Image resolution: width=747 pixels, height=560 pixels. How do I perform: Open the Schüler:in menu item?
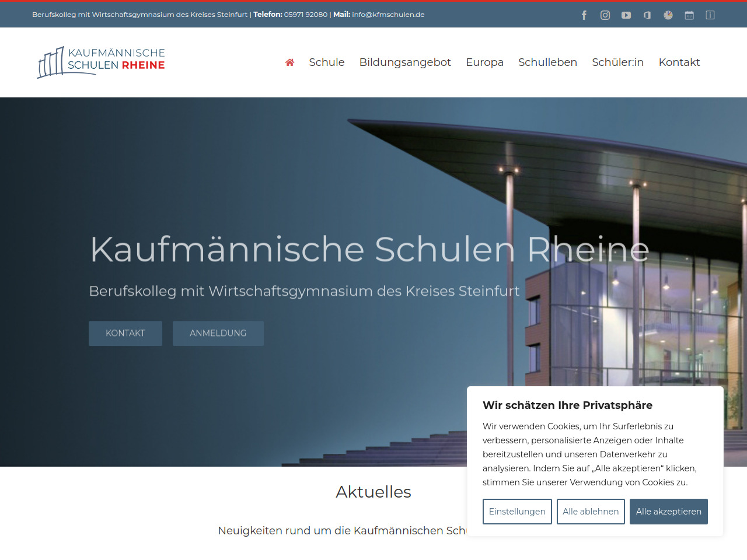[617, 62]
